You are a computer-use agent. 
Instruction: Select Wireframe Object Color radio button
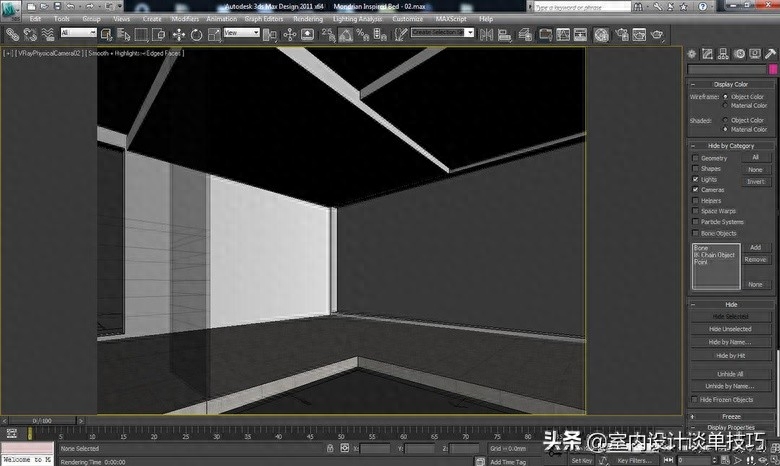click(725, 96)
